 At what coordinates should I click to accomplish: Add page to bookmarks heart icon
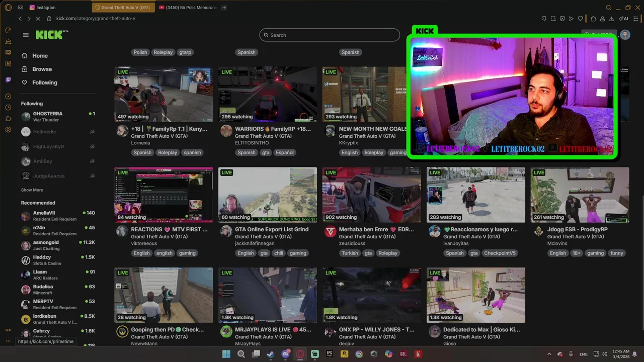580,19
